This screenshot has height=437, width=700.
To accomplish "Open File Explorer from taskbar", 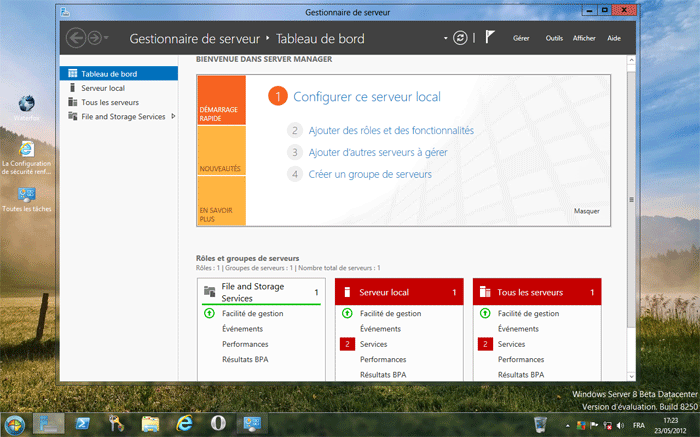I will pyautogui.click(x=150, y=424).
